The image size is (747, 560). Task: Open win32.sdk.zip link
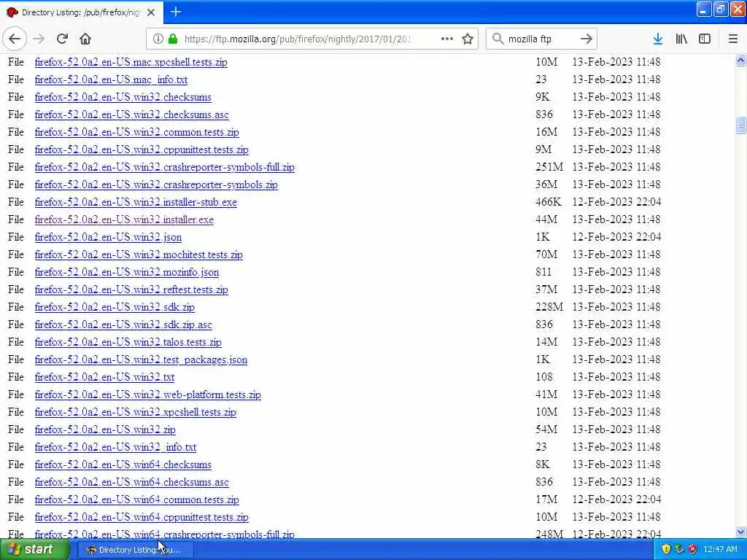tap(115, 307)
